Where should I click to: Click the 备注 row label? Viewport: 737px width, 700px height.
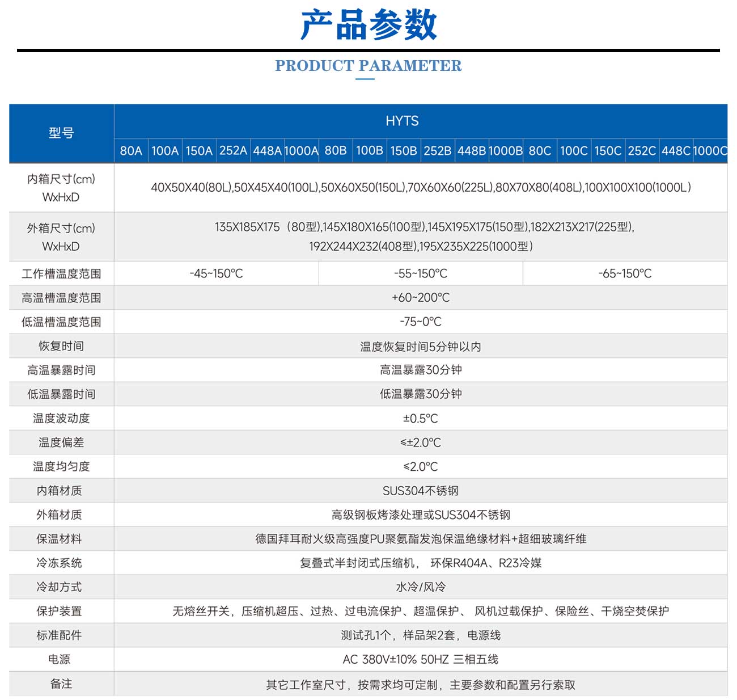tap(61, 684)
